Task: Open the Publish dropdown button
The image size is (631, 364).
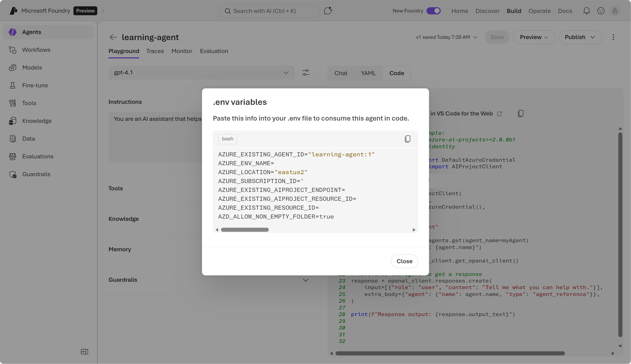Action: tap(580, 37)
